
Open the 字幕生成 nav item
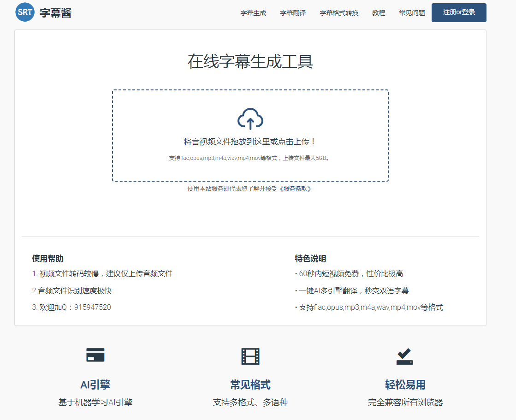point(253,13)
